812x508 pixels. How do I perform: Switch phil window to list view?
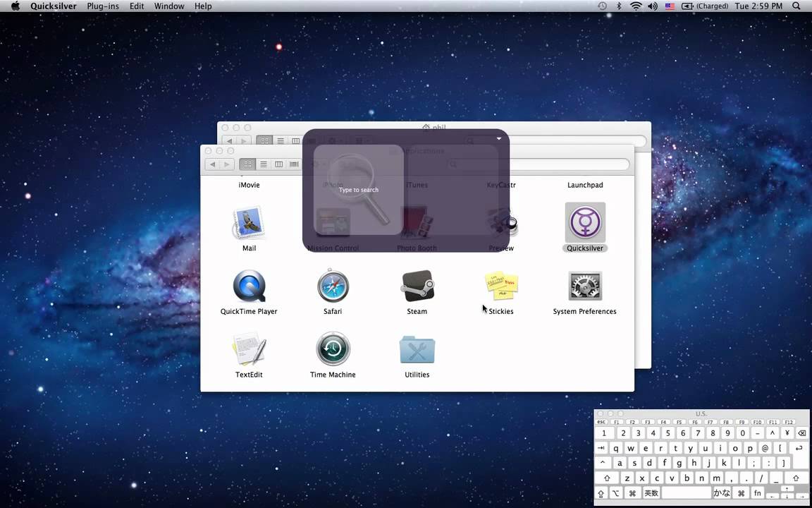click(280, 141)
